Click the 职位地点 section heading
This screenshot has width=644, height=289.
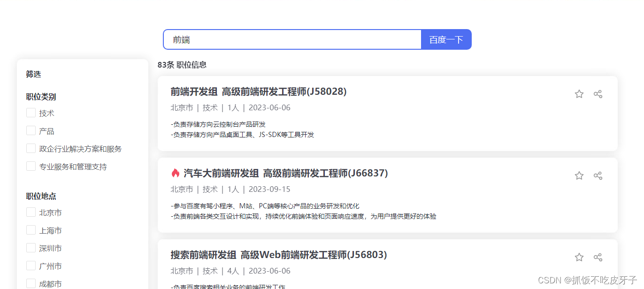41,197
